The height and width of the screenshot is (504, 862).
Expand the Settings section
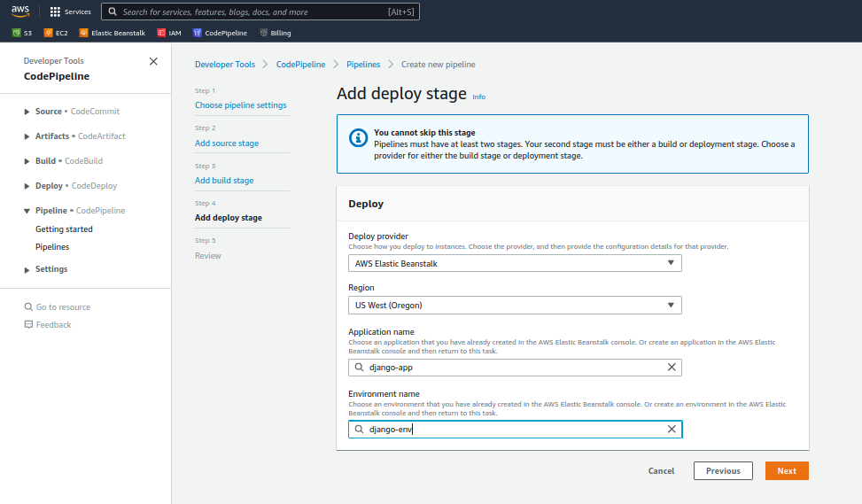27,270
